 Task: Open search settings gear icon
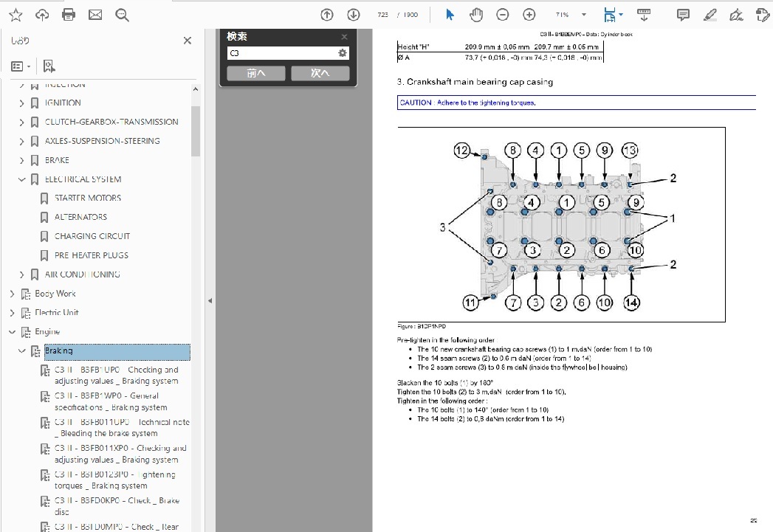(343, 53)
